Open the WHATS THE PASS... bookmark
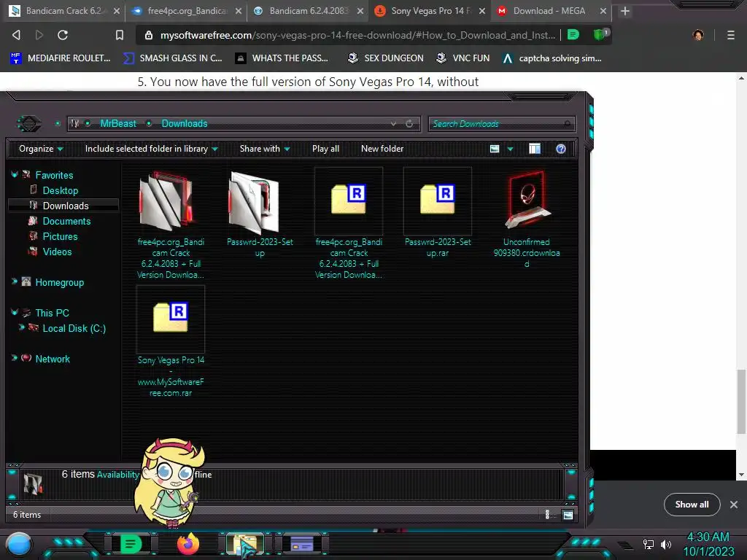 [282, 58]
